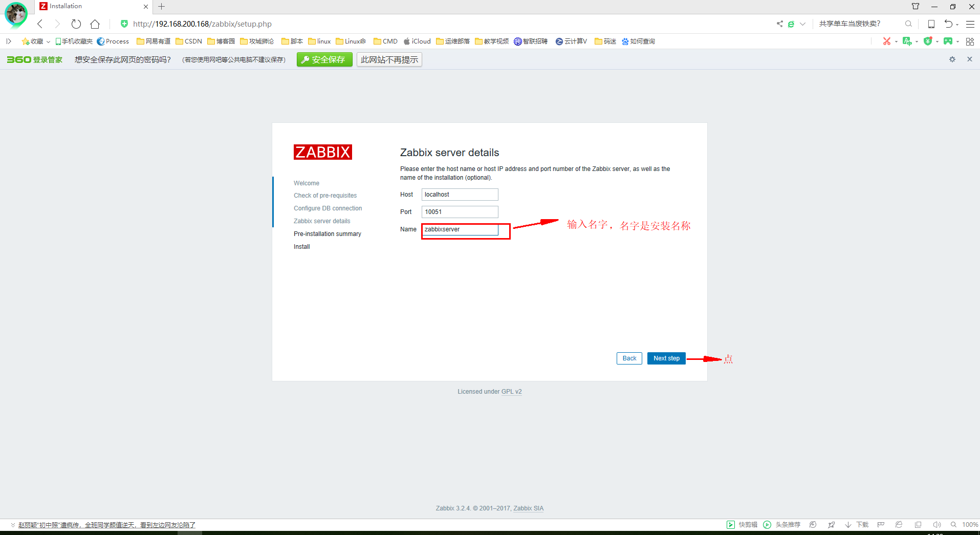Expand the yen shield dropdown arrow
Screen dimensions: 980x535
pyautogui.click(x=937, y=41)
